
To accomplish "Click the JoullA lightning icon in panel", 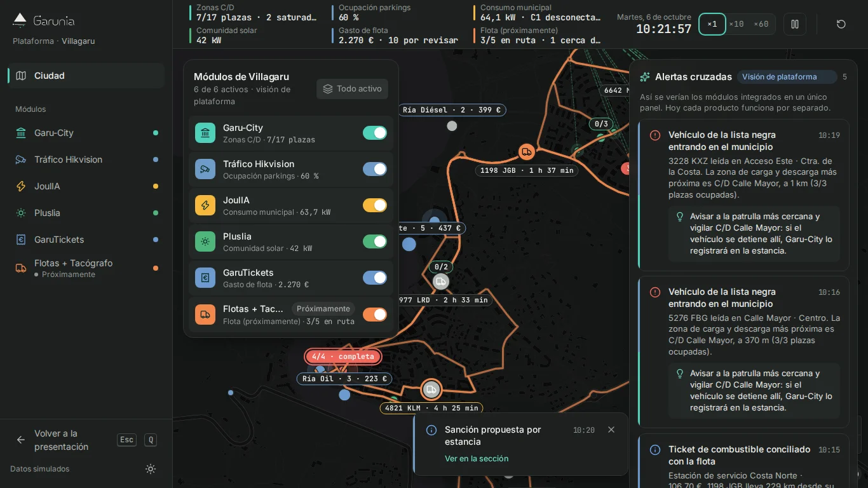I will (x=205, y=205).
